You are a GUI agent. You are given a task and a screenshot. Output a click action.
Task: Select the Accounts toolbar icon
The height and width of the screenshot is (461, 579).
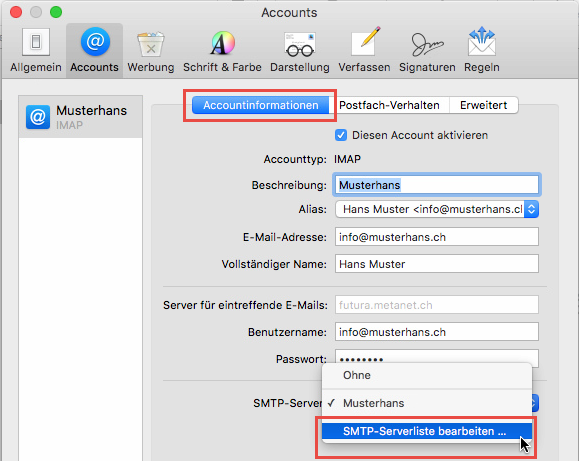[x=95, y=50]
